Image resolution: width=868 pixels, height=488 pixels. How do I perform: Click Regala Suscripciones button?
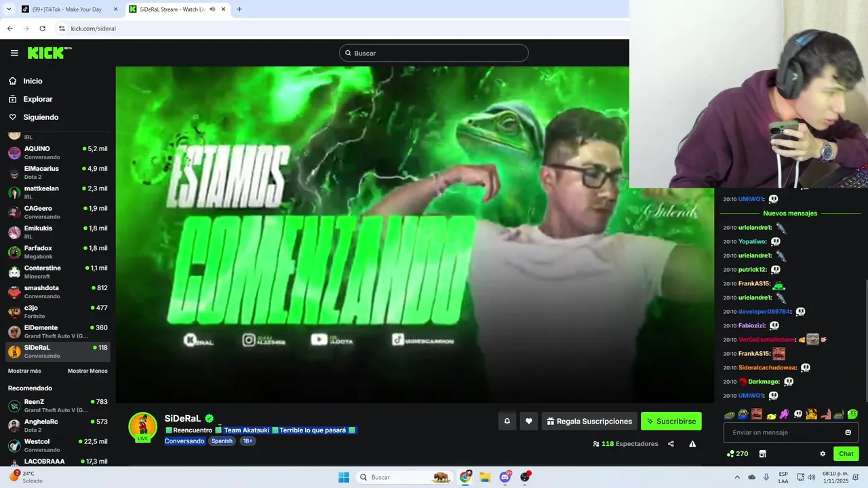(x=589, y=421)
